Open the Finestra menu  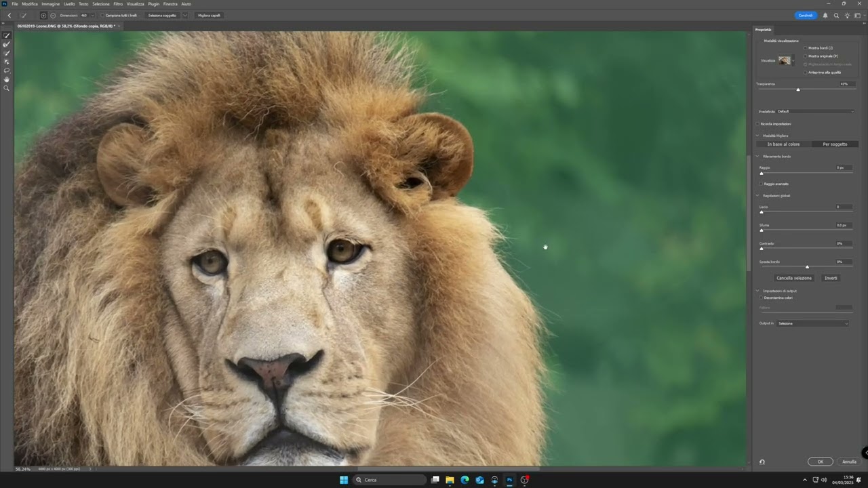pyautogui.click(x=170, y=4)
